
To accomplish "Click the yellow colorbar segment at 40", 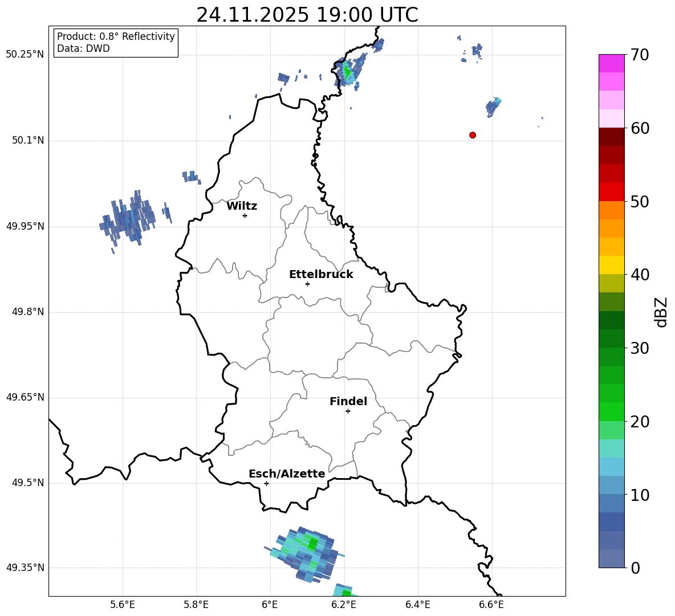I will (611, 265).
